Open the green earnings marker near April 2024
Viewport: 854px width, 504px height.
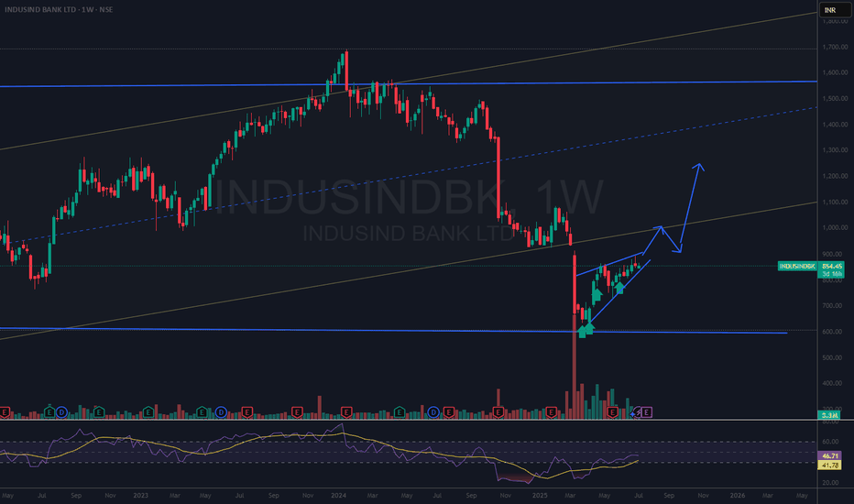point(400,412)
